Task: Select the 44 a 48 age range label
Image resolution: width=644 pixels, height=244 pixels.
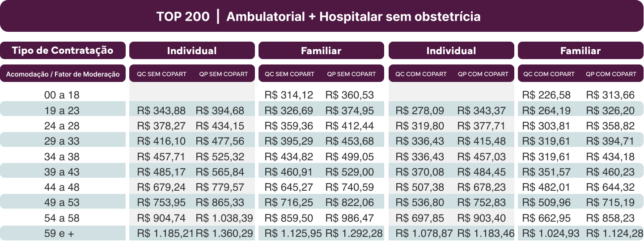Action: pos(62,188)
